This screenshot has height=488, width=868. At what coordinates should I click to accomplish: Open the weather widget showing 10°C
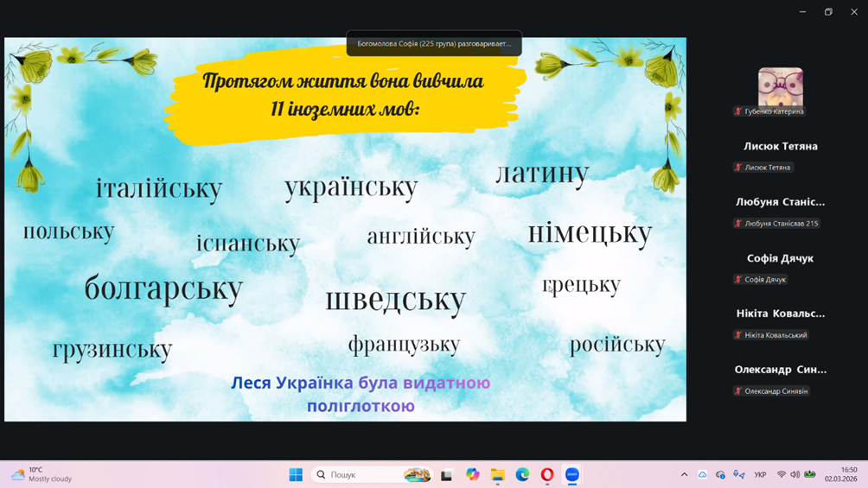tap(41, 474)
